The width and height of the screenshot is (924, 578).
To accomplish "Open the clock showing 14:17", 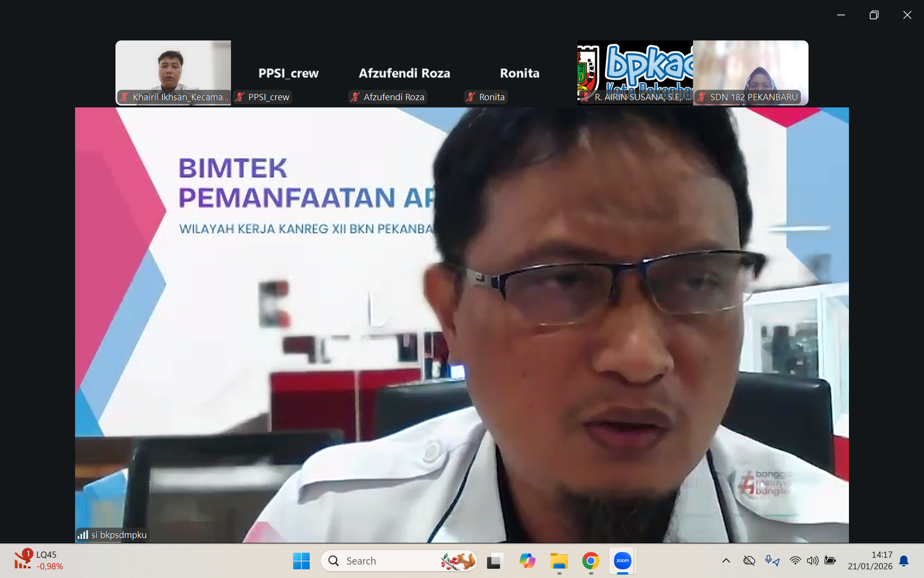I will click(882, 555).
